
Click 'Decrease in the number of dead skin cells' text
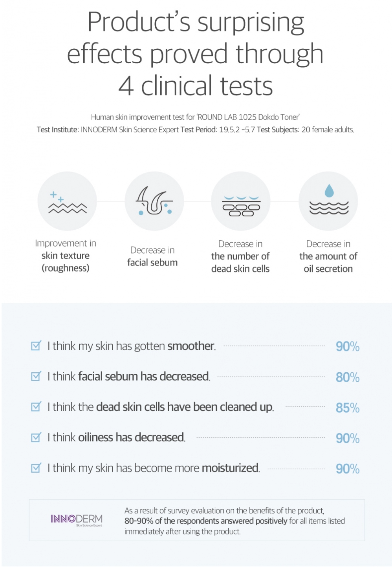tap(240, 256)
